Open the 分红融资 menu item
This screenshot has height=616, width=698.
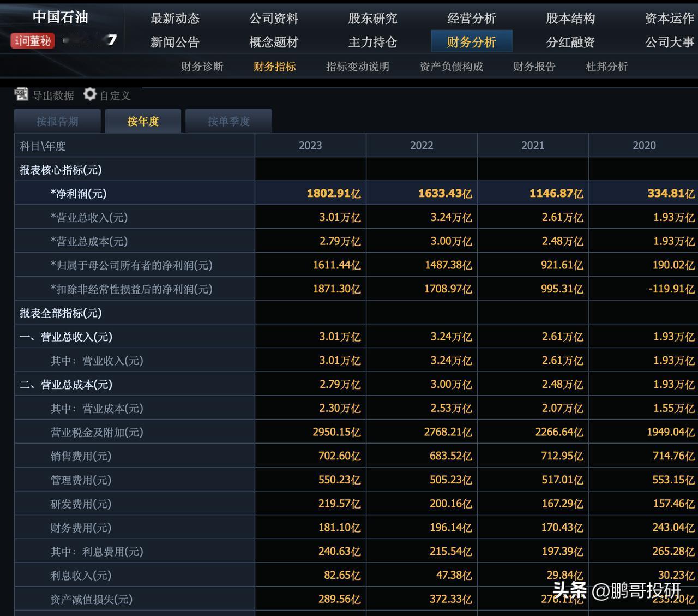tap(570, 42)
